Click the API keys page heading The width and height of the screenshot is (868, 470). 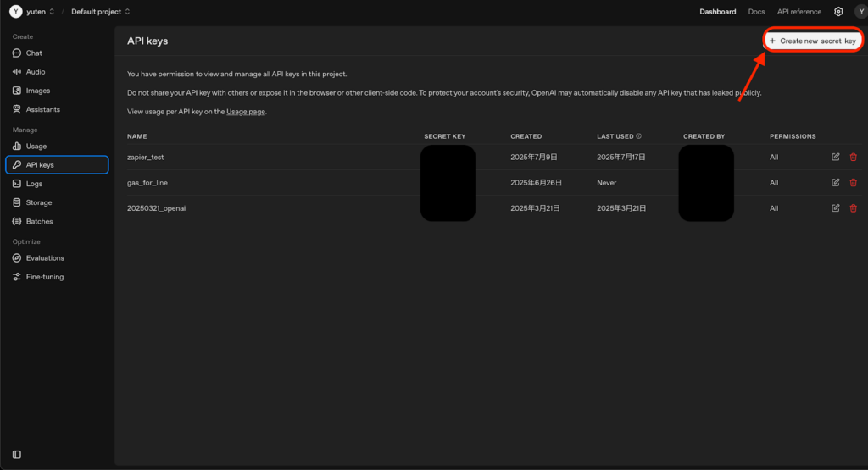pos(147,41)
